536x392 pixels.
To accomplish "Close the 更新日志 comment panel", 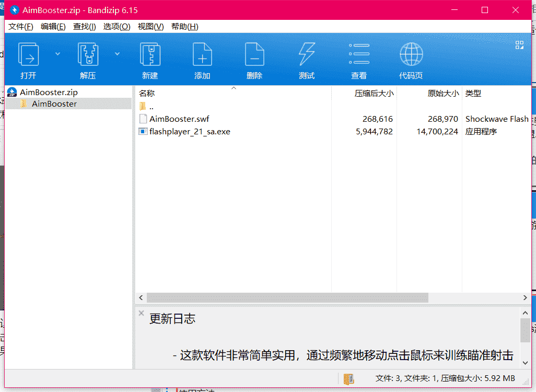I will (x=141, y=313).
